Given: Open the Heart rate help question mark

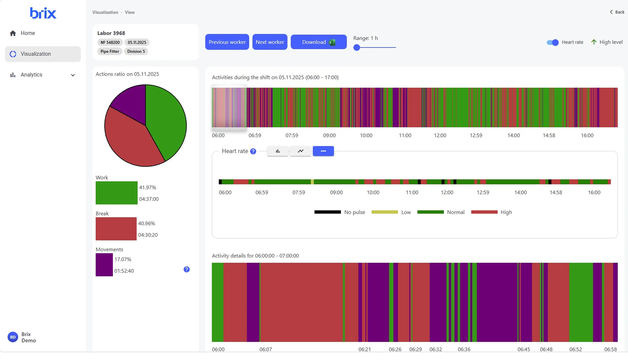Looking at the screenshot, I should 253,151.
